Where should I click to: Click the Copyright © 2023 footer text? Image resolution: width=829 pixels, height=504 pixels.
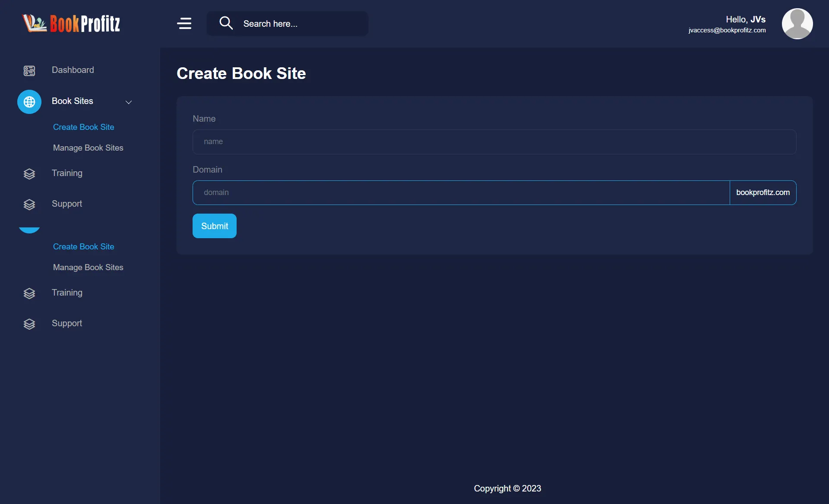(x=507, y=488)
